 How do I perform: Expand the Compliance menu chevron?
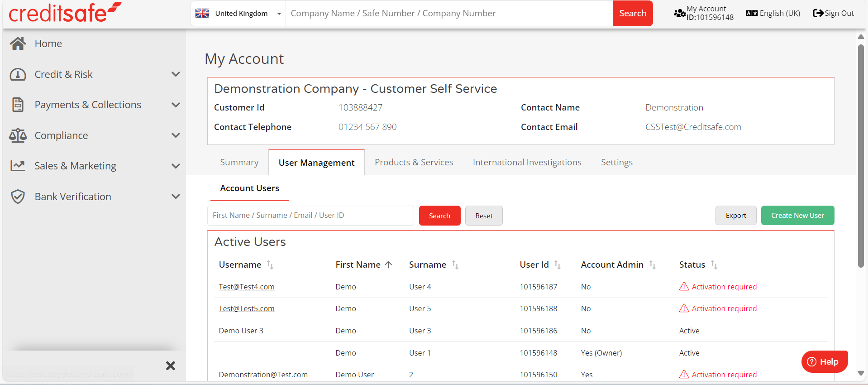pos(176,135)
